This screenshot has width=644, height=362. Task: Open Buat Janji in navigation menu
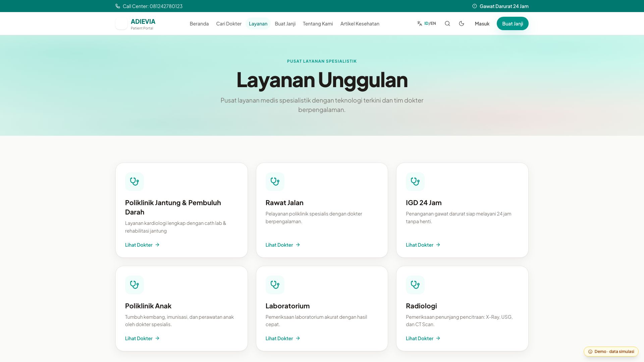point(285,23)
